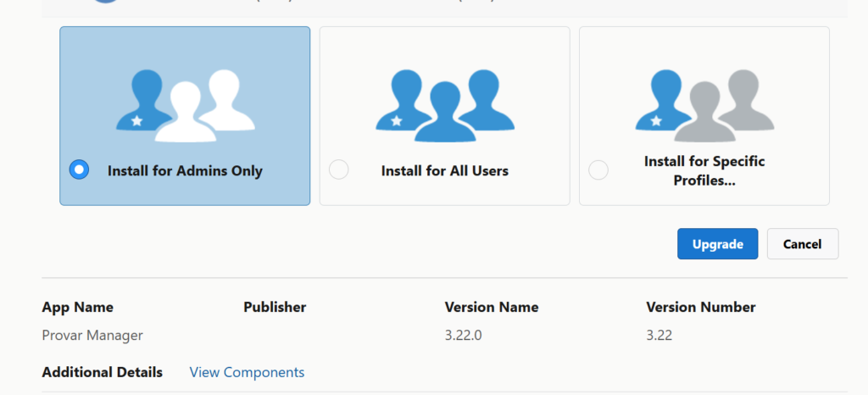
Task: Click the Install for Specific Profiles label text
Action: pyautogui.click(x=704, y=170)
